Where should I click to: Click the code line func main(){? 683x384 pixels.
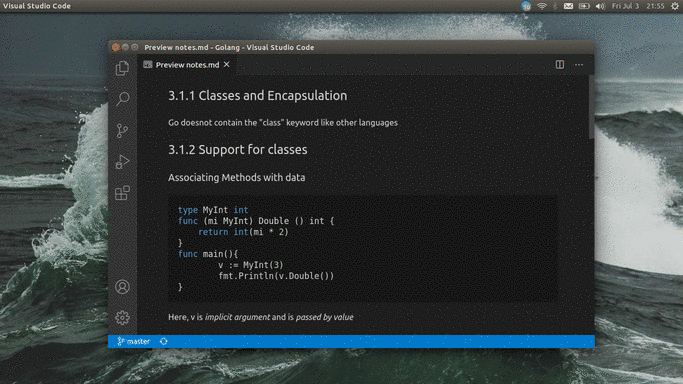click(208, 254)
